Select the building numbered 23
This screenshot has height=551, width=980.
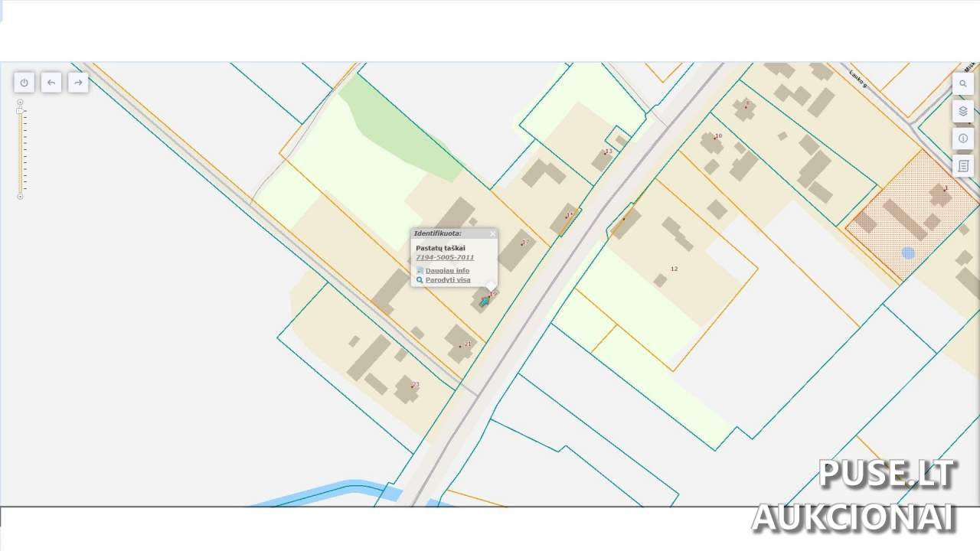(x=407, y=390)
